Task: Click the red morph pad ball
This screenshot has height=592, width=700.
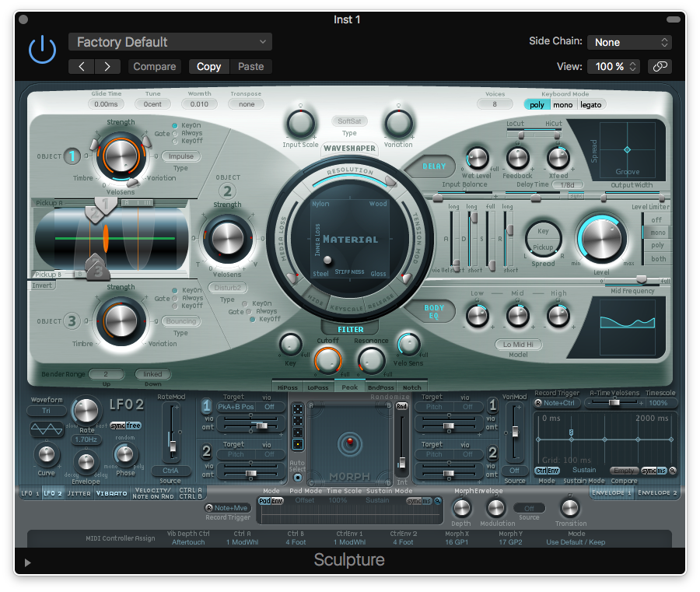Action: (x=350, y=442)
